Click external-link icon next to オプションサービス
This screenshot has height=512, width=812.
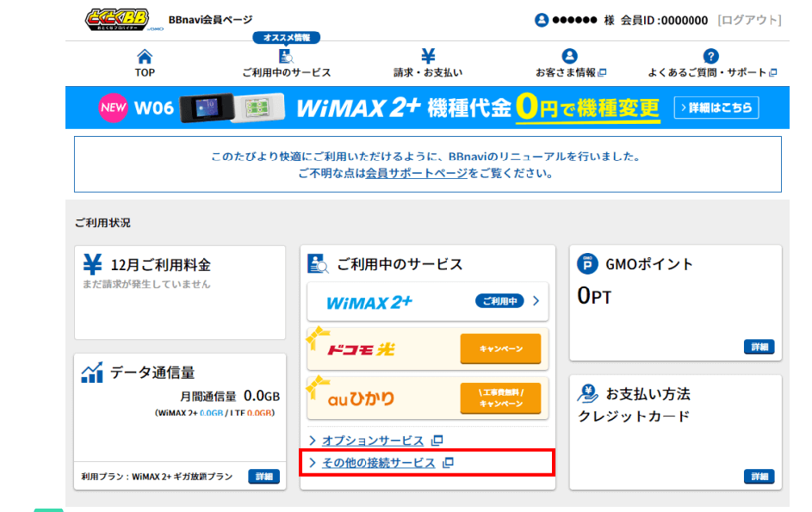point(437,440)
